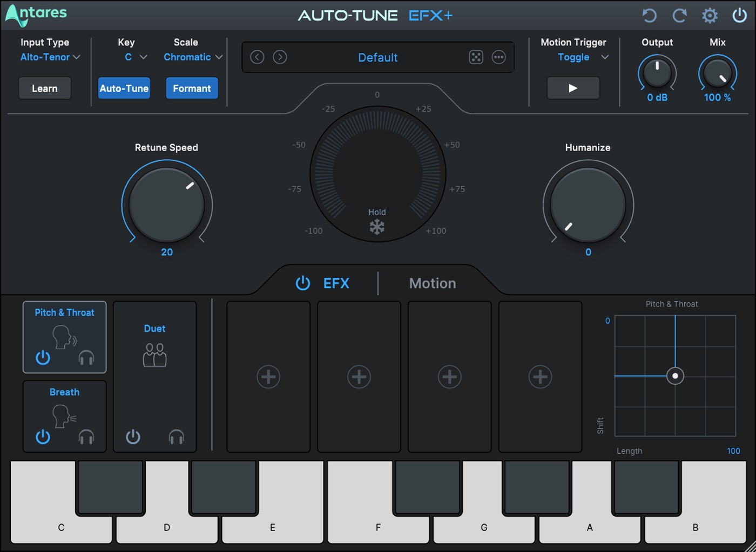
Task: Go to the previous preset arrow
Action: [x=258, y=57]
